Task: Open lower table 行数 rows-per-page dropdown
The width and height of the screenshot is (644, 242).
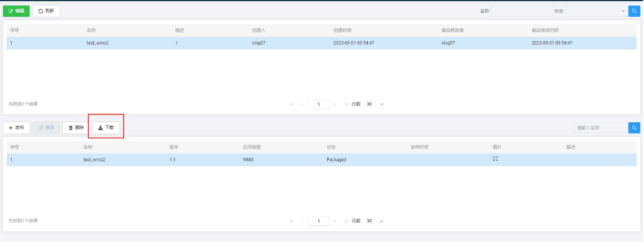Action: click(x=375, y=221)
